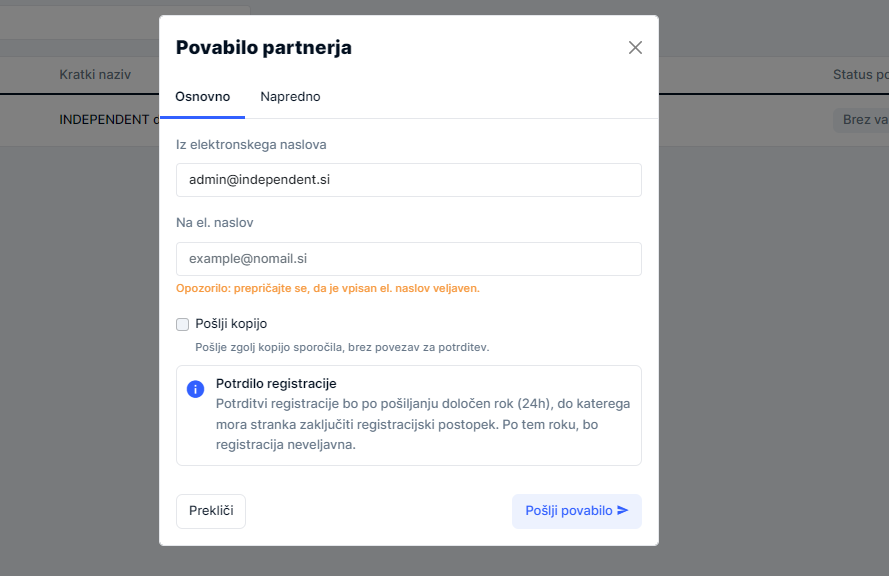Click the Status column header

tap(859, 75)
